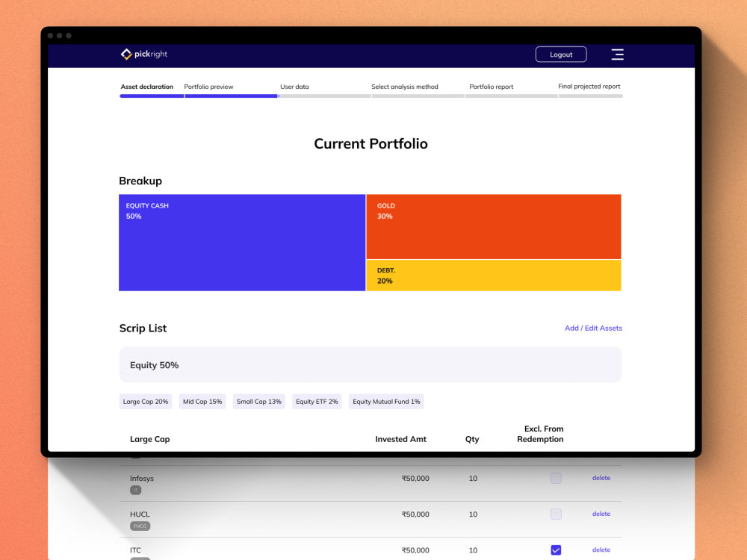
Task: Select the Equity Cash 50% block
Action: tap(242, 243)
